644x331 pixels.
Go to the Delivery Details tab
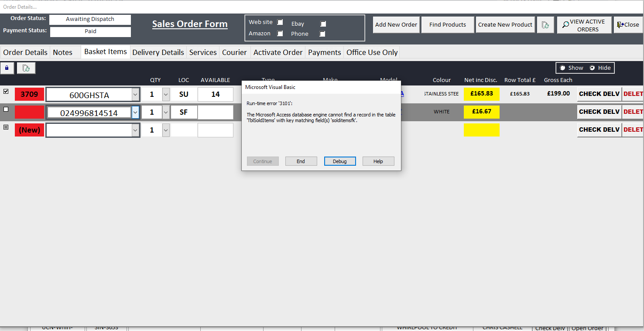pos(158,52)
